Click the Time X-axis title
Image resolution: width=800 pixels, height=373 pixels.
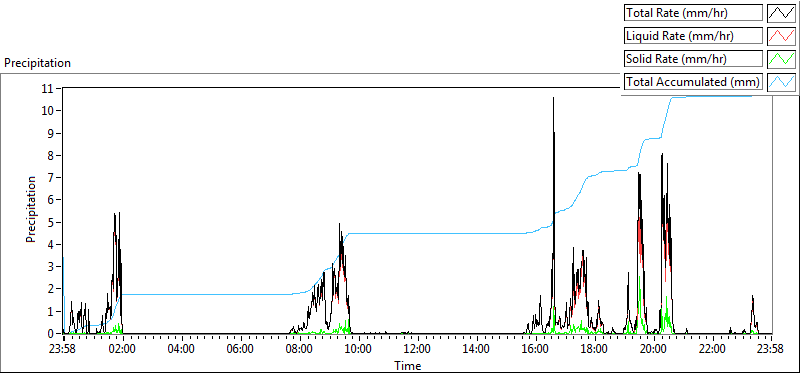coord(408,365)
